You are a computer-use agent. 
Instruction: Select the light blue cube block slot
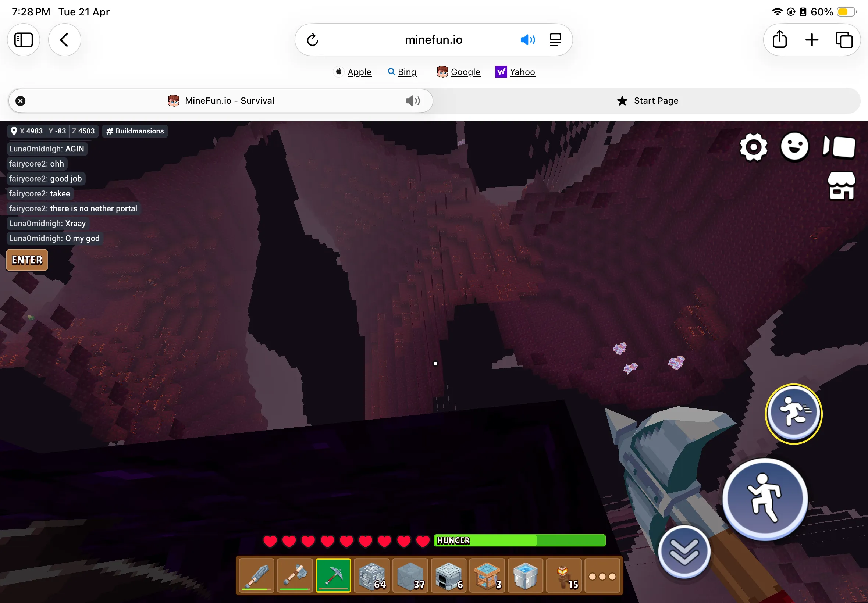click(x=526, y=575)
